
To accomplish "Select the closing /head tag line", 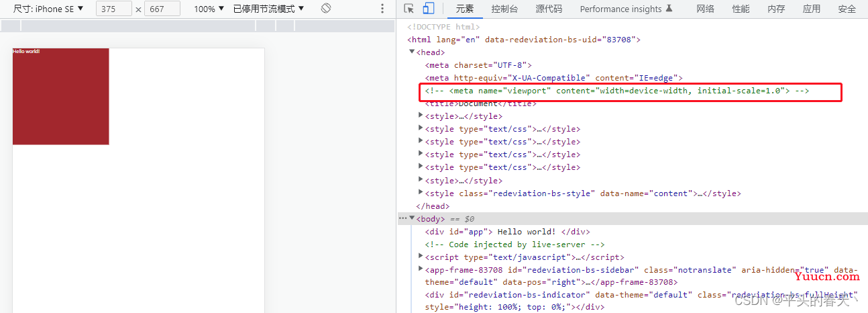I will pos(433,206).
